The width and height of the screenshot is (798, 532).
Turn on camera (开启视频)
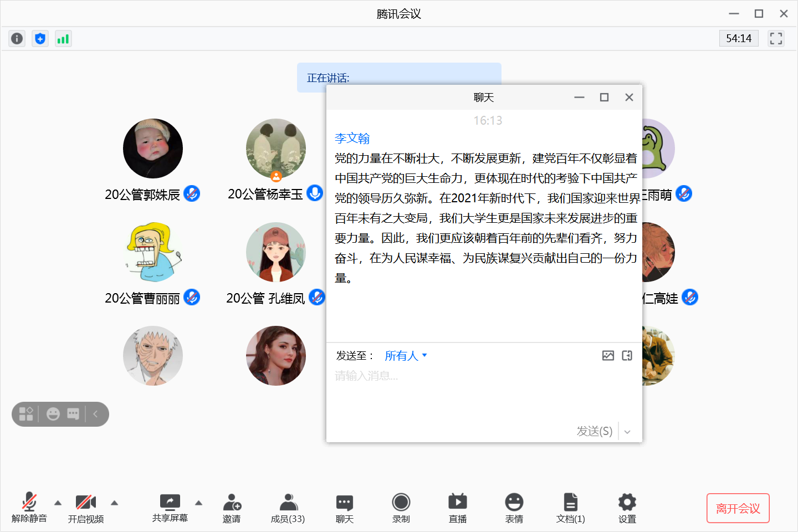(x=86, y=508)
